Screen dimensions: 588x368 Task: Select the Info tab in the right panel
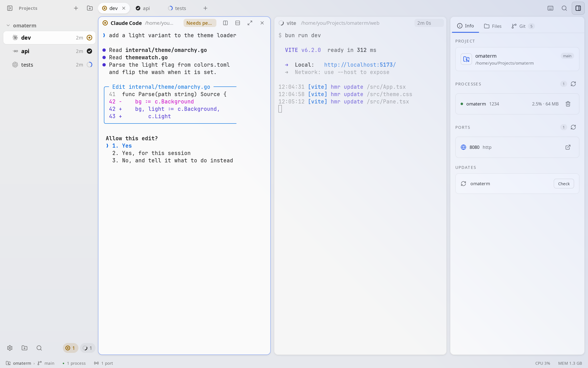[x=465, y=26]
